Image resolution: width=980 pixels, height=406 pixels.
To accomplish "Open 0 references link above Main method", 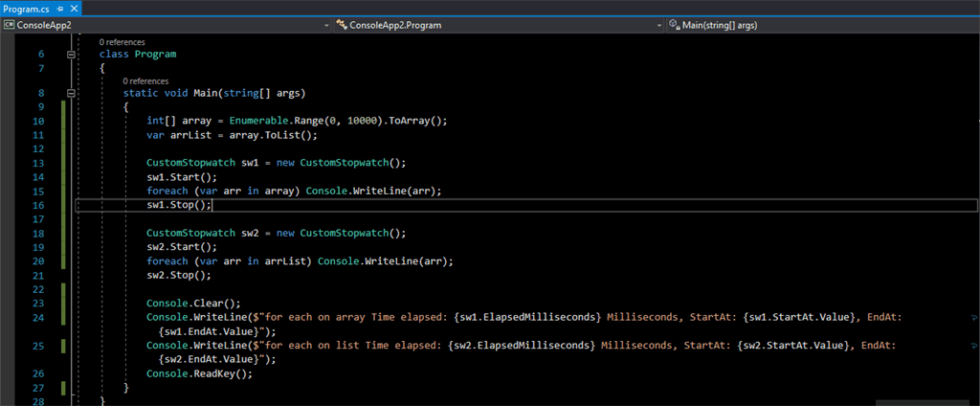I will click(145, 81).
